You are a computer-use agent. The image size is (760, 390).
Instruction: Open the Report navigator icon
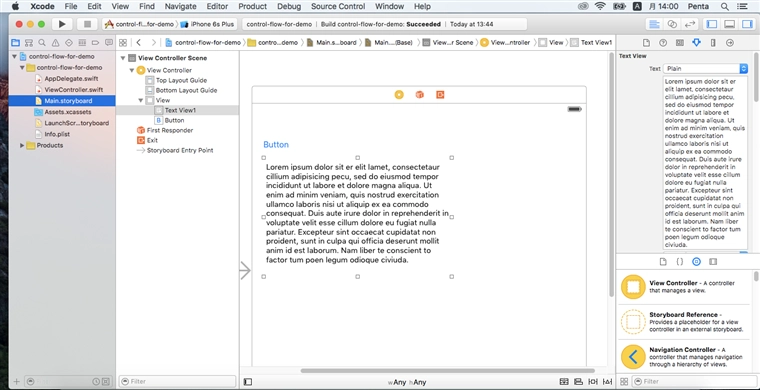pos(108,43)
